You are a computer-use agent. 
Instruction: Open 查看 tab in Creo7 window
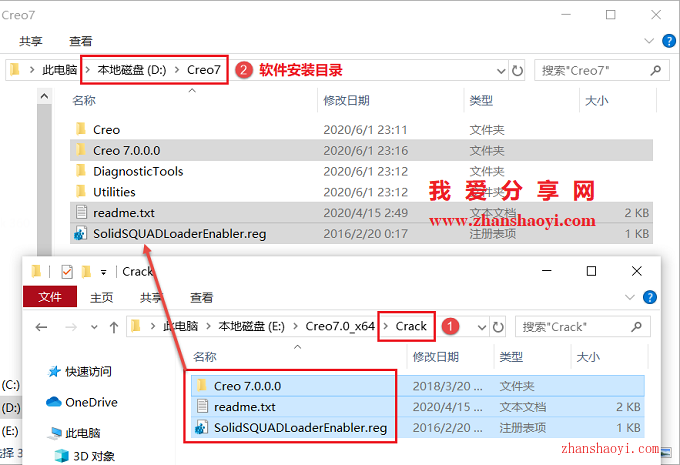click(x=81, y=41)
